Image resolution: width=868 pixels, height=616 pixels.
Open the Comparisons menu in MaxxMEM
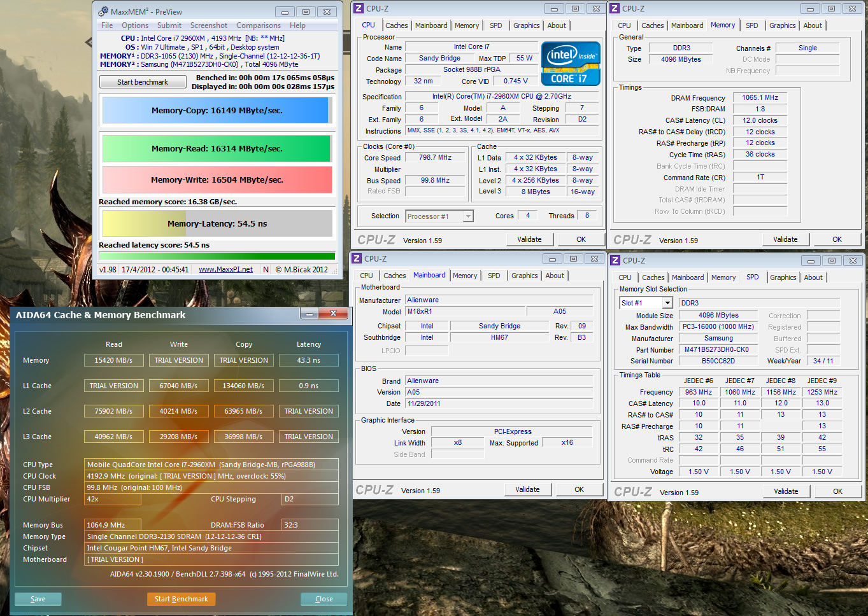coord(259,25)
